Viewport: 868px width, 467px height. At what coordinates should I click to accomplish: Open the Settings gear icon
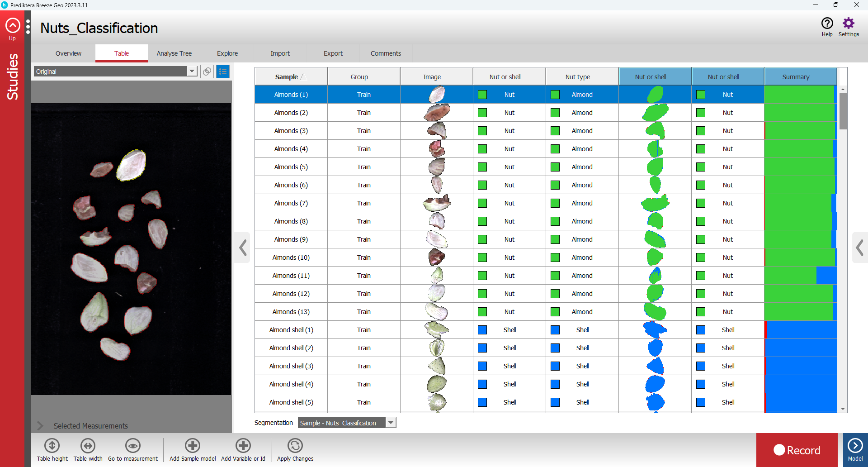(849, 24)
